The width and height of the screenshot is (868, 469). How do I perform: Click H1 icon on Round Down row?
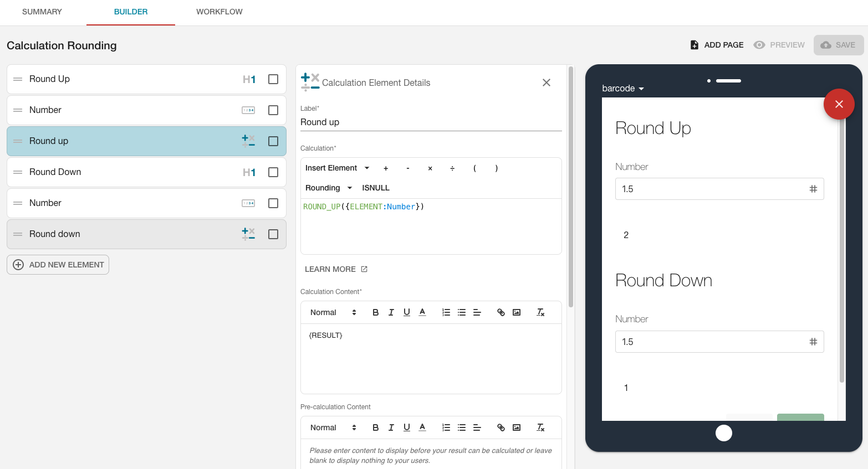pos(249,172)
